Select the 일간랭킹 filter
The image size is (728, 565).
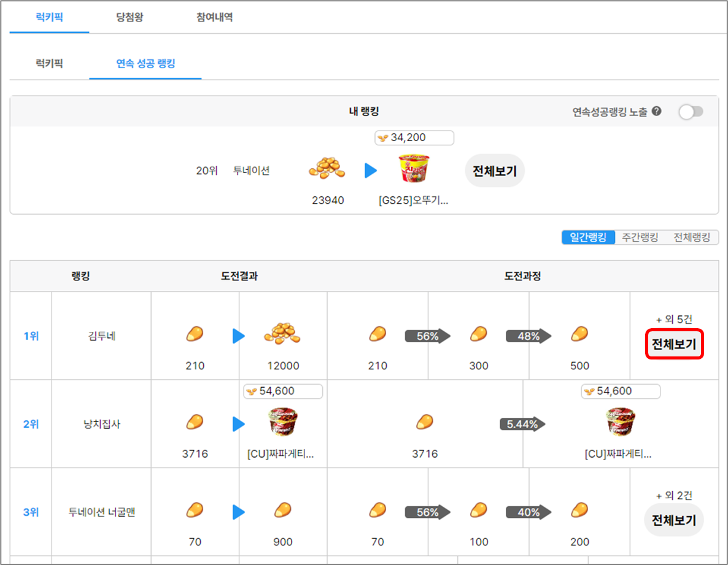coord(588,237)
